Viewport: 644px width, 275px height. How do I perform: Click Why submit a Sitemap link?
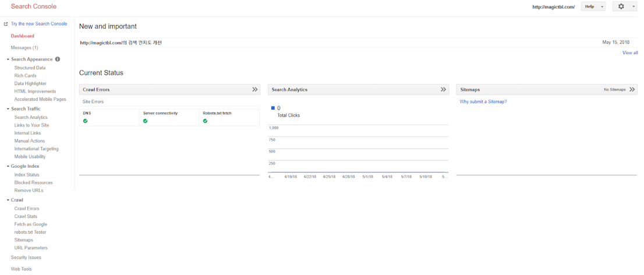tap(483, 101)
